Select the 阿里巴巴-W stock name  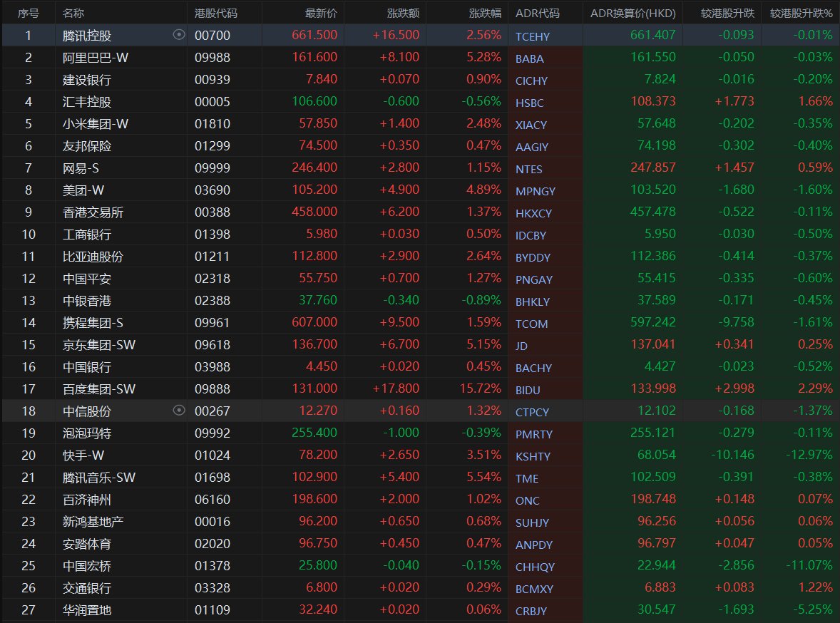click(x=96, y=57)
